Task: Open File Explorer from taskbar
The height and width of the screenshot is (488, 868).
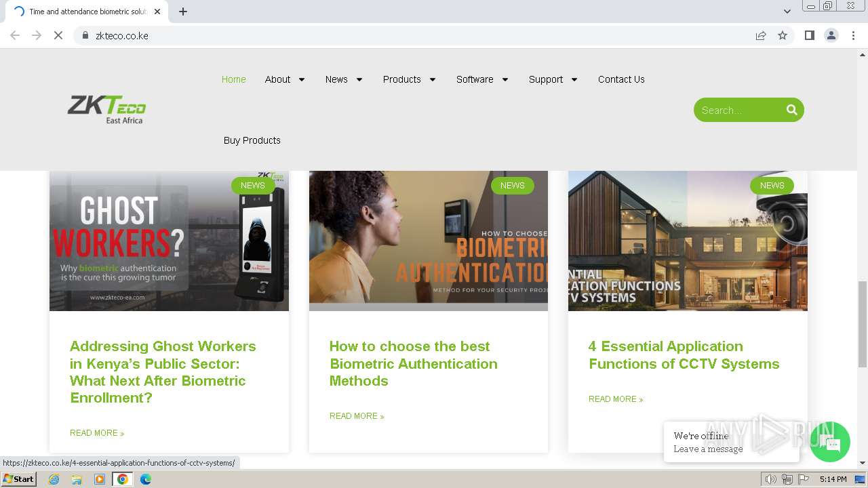Action: point(77,479)
